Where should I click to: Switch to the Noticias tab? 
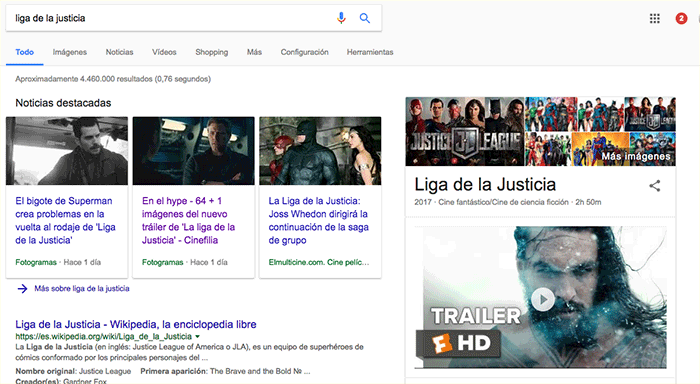pos(119,52)
